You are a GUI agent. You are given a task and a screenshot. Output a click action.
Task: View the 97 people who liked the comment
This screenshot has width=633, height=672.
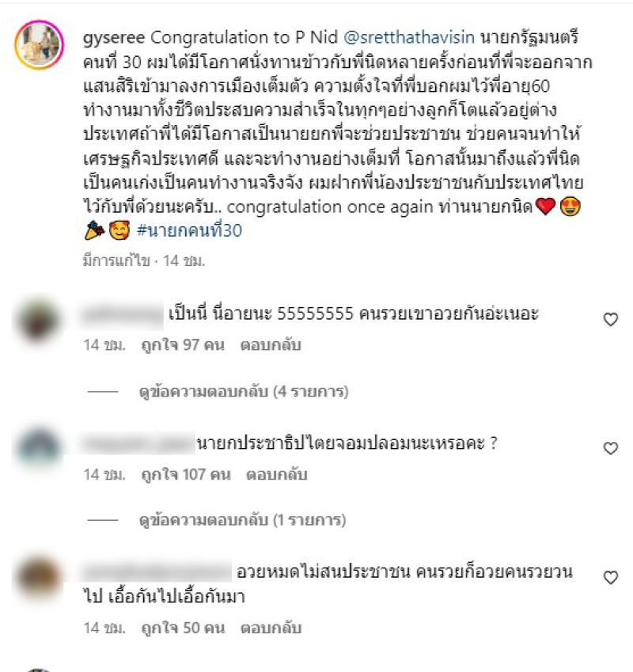(183, 344)
